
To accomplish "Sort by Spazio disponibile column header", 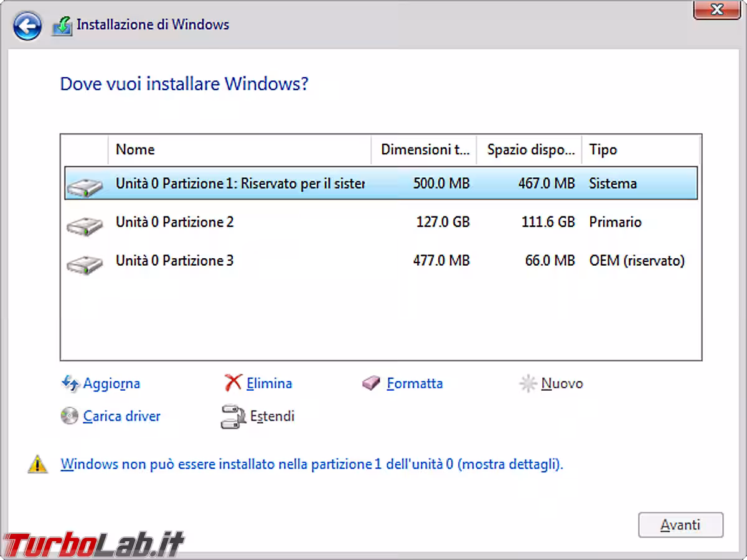I will point(530,149).
